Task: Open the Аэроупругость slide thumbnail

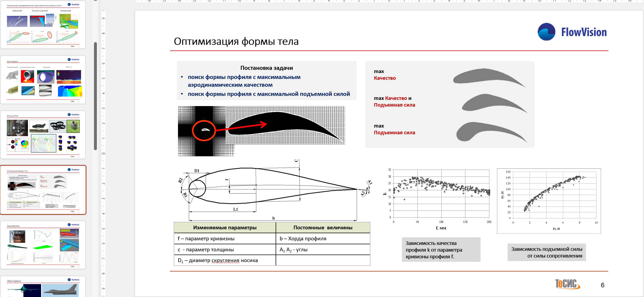Action: 43,245
